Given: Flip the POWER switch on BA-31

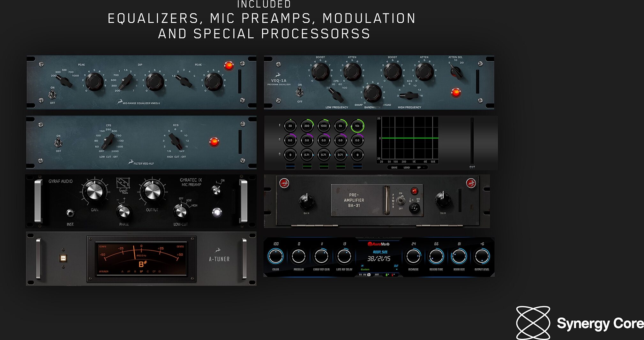Looking at the screenshot, I should pos(401,200).
